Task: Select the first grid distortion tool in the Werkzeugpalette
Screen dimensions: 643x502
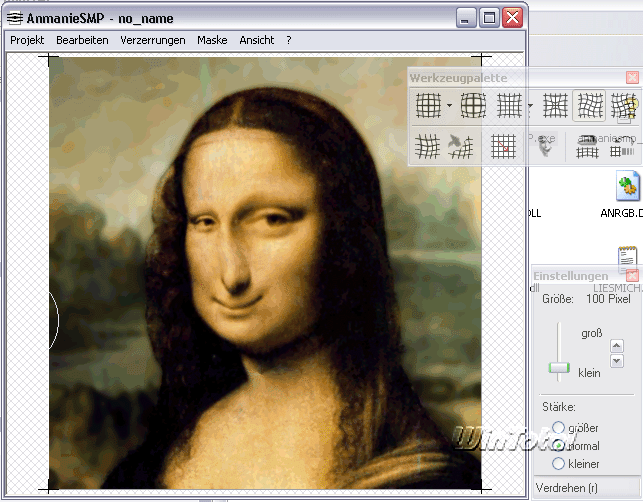Action: coord(428,105)
